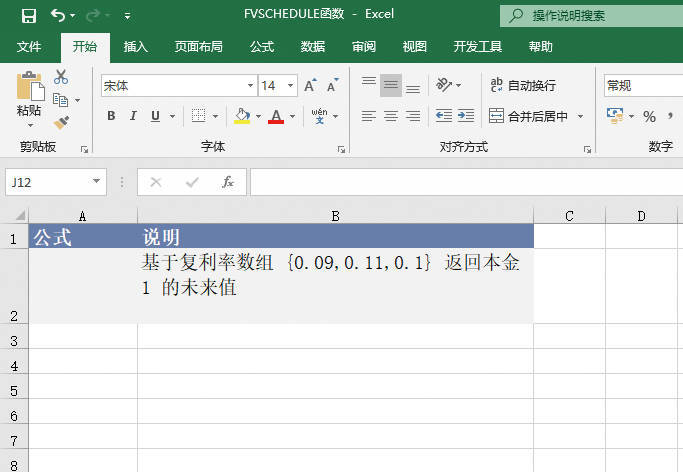The image size is (683, 472).
Task: Expand the font size dropdown
Action: (x=289, y=86)
